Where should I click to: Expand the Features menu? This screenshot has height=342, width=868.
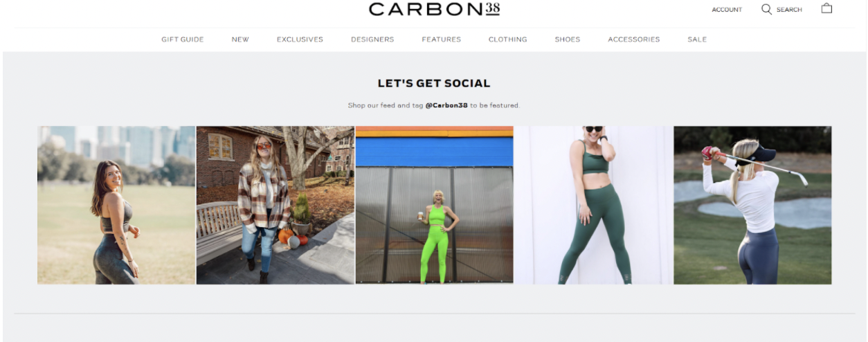click(442, 39)
